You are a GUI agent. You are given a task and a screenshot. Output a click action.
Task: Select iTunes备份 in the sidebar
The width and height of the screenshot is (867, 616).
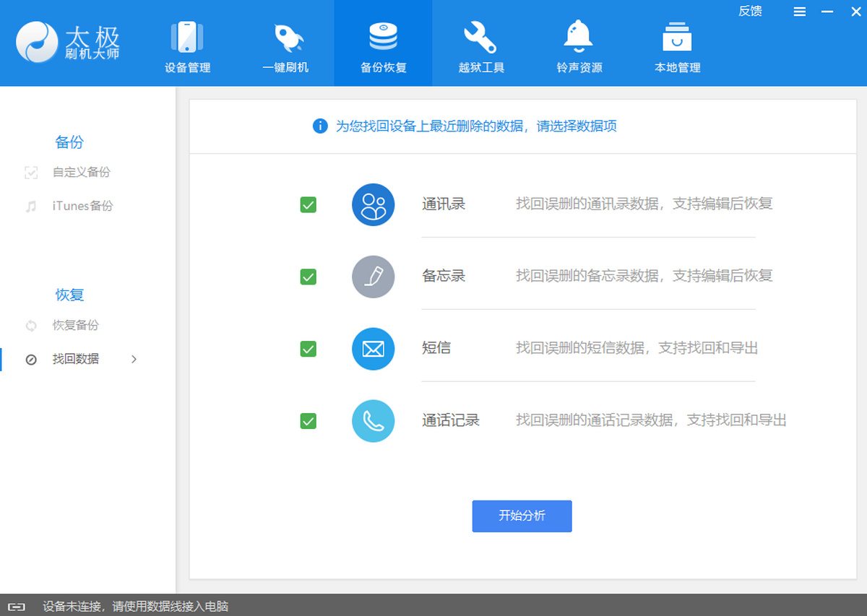[82, 206]
